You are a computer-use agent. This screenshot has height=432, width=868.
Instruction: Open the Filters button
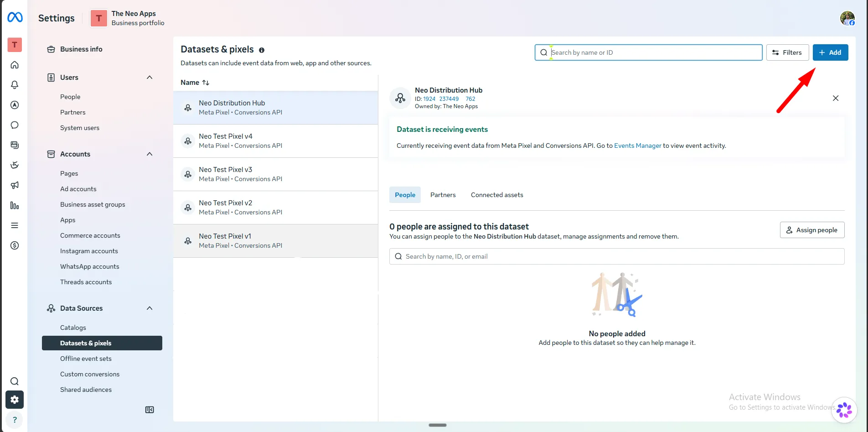pos(787,52)
